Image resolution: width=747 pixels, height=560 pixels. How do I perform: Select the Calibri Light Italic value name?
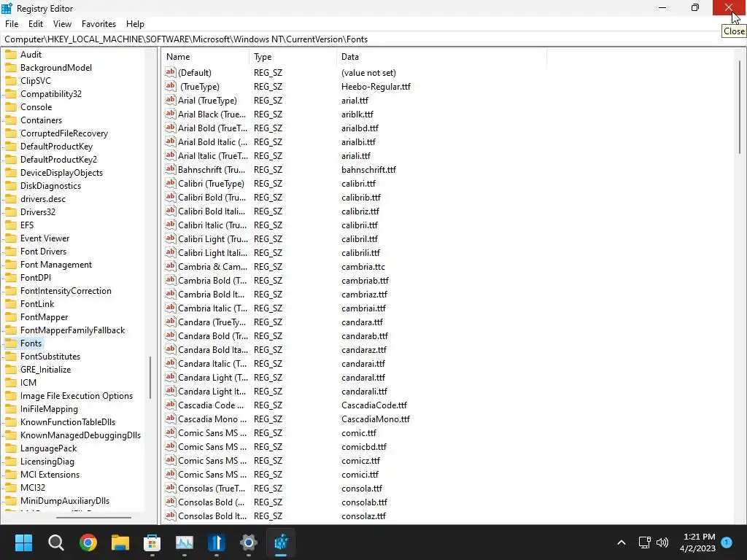click(212, 253)
